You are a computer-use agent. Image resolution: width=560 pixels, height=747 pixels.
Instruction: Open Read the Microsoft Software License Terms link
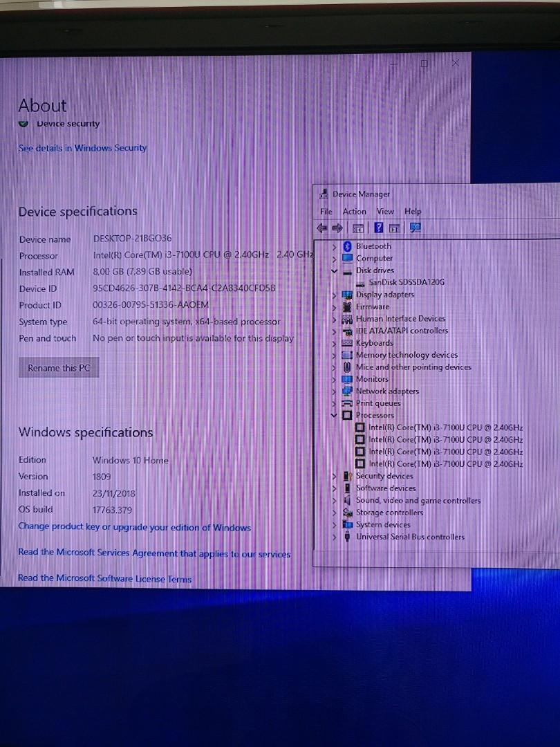tap(105, 578)
